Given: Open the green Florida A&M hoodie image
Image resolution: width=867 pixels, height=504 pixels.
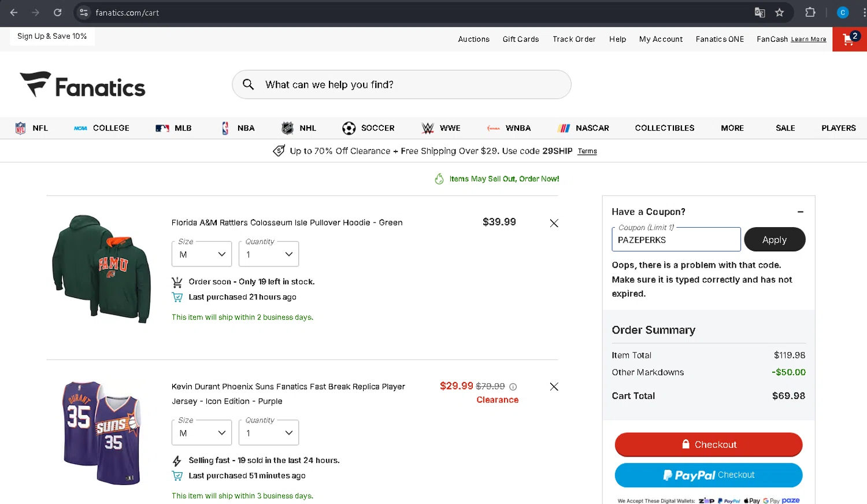Looking at the screenshot, I should [x=102, y=269].
